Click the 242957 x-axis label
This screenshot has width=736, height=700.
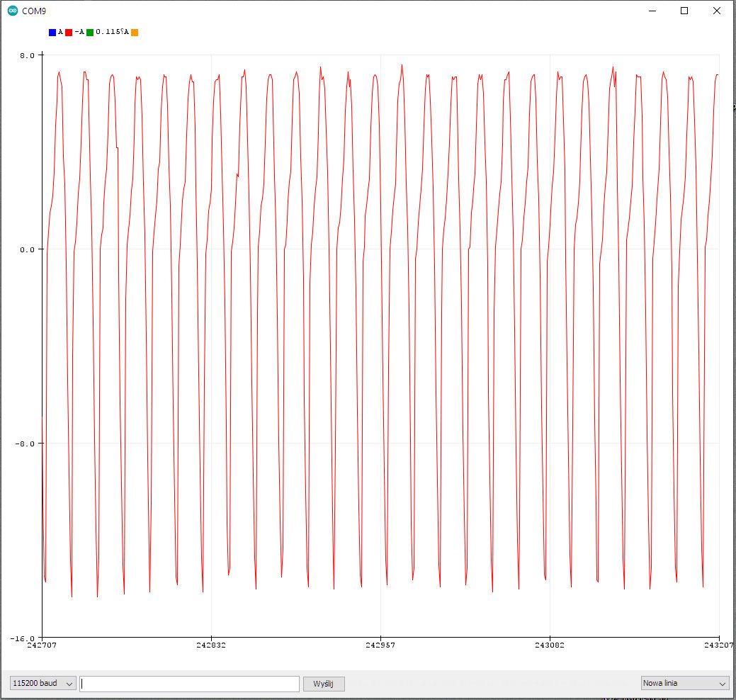pos(380,645)
